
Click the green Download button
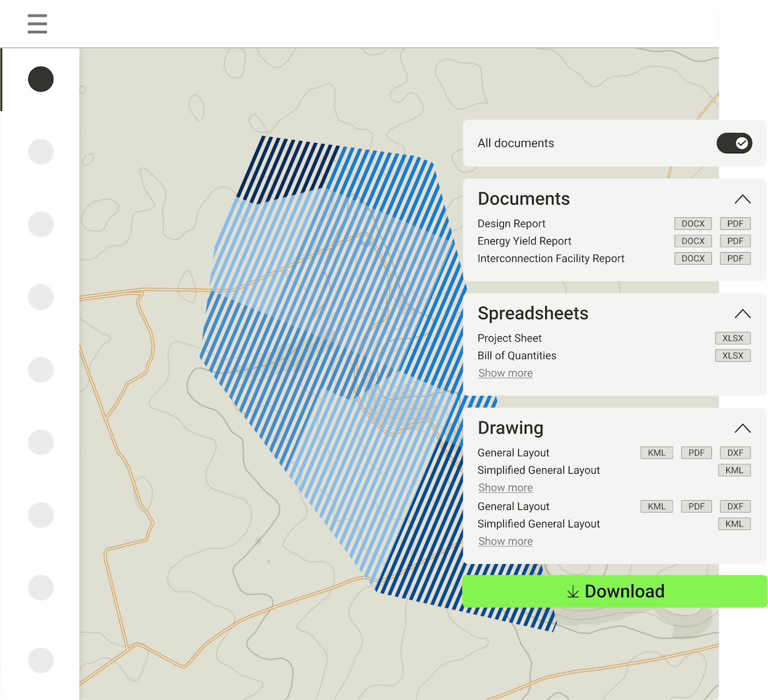pos(615,591)
